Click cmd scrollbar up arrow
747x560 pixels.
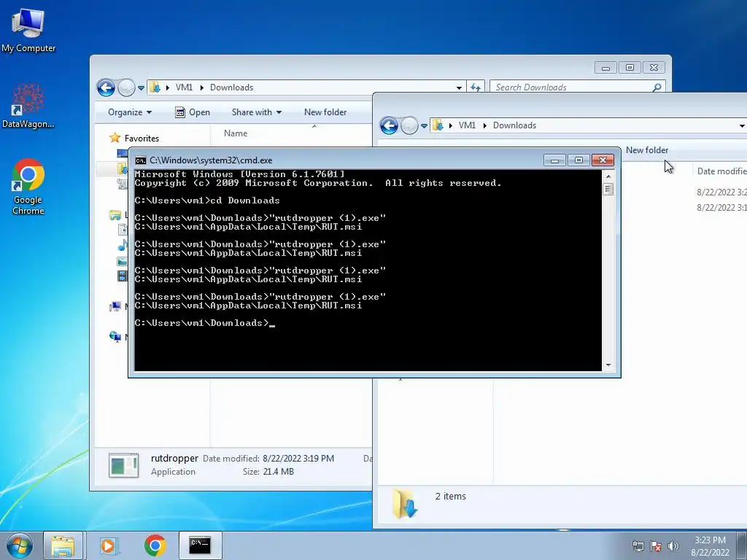click(x=608, y=176)
